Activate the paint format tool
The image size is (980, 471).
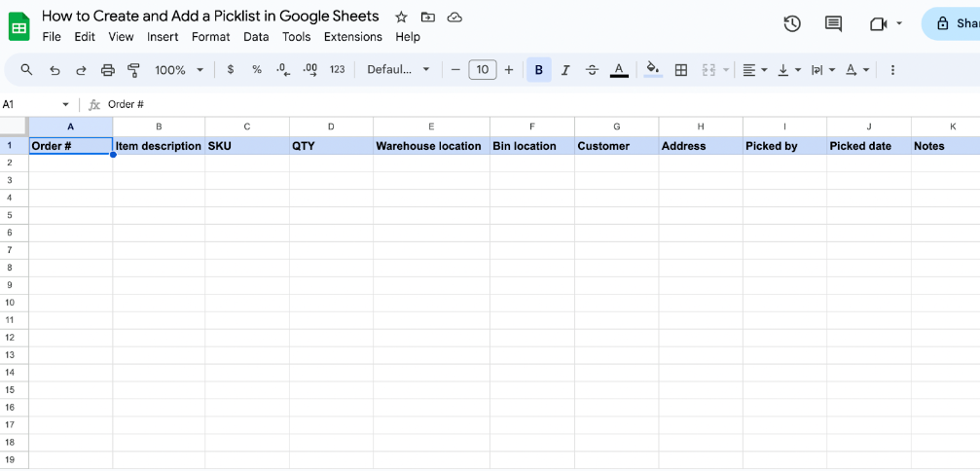133,70
